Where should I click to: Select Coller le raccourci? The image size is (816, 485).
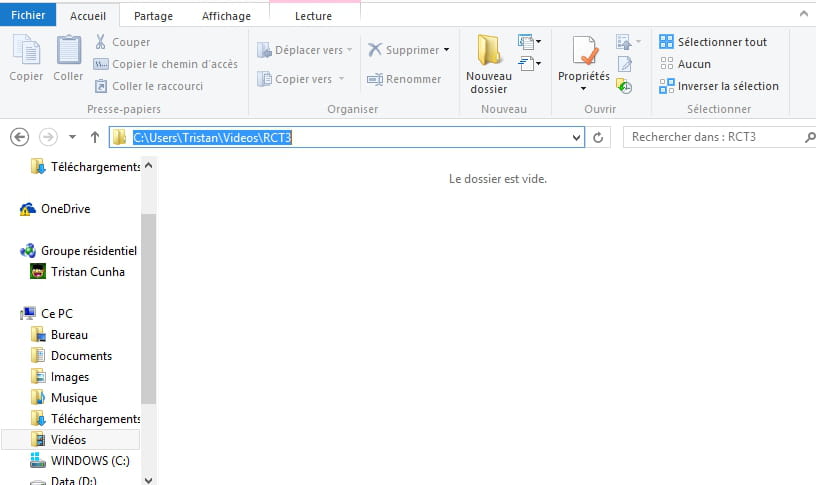tap(149, 86)
